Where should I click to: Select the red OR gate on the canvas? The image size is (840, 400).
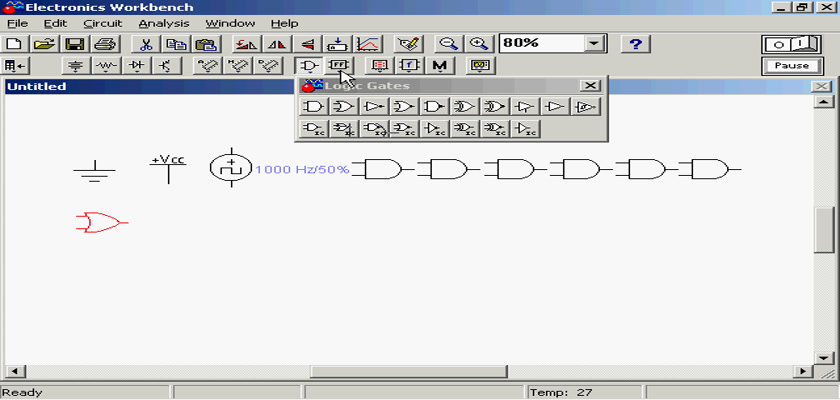[100, 221]
